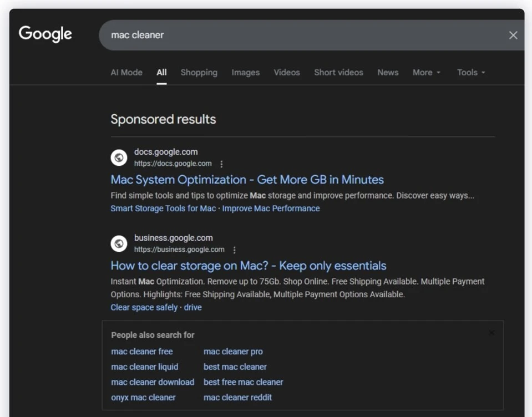Click the Google logo
The height and width of the screenshot is (417, 532).
45,34
